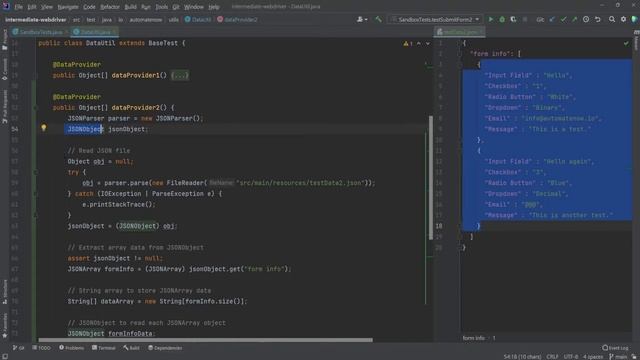The width and height of the screenshot is (640, 360).
Task: Click the vertical scrollbar of the code editor
Action: click(x=431, y=178)
